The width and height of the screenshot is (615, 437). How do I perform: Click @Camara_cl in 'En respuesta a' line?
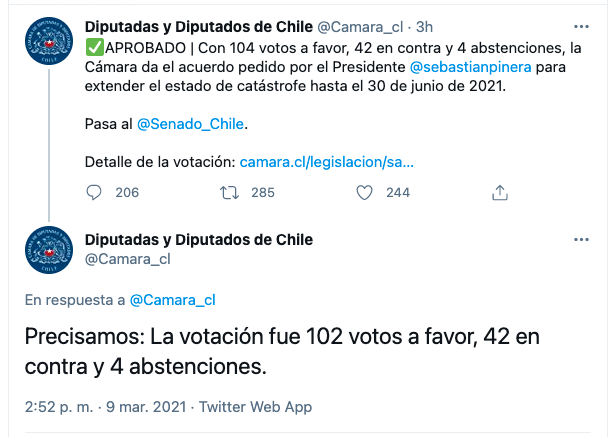coord(173,300)
